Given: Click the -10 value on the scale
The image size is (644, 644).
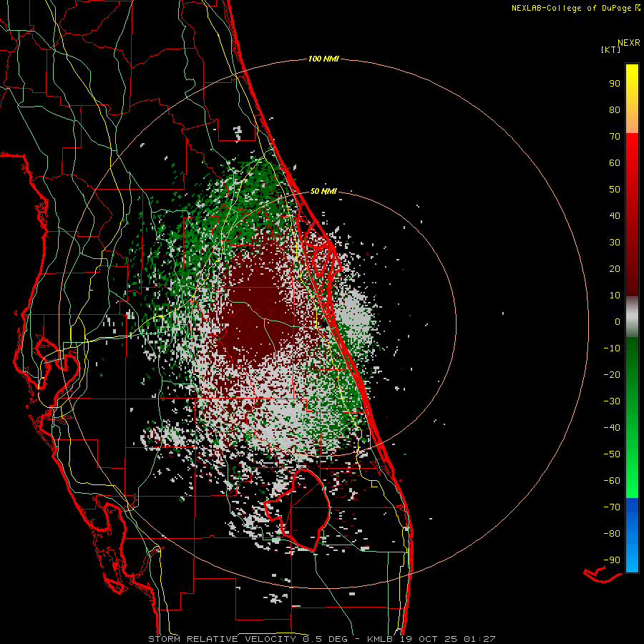Looking at the screenshot, I should coord(612,348).
